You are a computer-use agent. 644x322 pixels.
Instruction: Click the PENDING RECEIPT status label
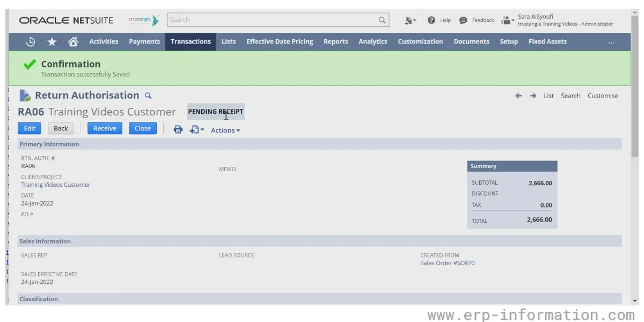pyautogui.click(x=215, y=112)
